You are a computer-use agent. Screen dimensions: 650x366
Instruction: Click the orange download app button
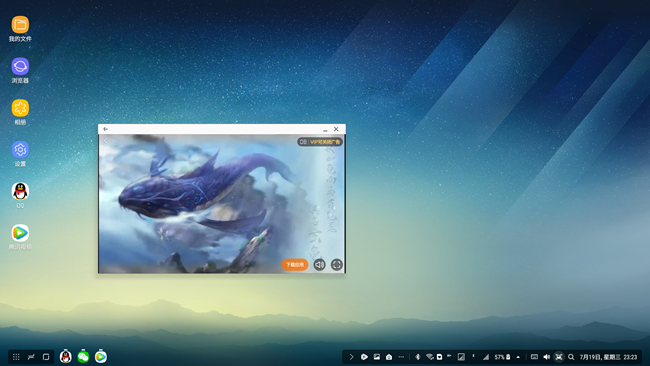[295, 264]
